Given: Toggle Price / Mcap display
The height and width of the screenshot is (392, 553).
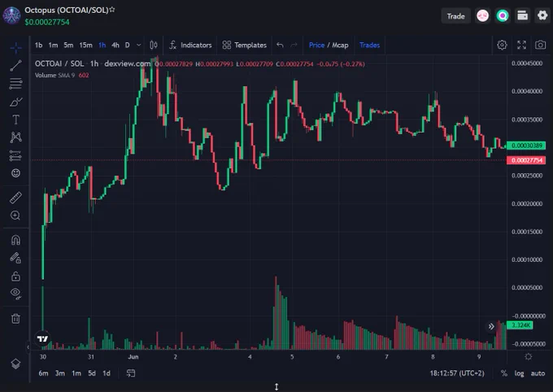Looking at the screenshot, I should coord(329,46).
